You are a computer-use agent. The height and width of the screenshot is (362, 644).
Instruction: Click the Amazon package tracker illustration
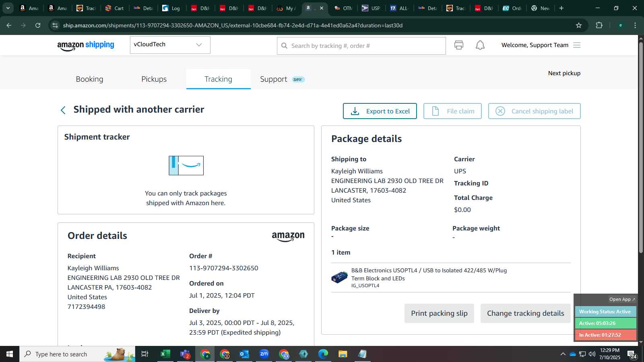click(x=186, y=165)
